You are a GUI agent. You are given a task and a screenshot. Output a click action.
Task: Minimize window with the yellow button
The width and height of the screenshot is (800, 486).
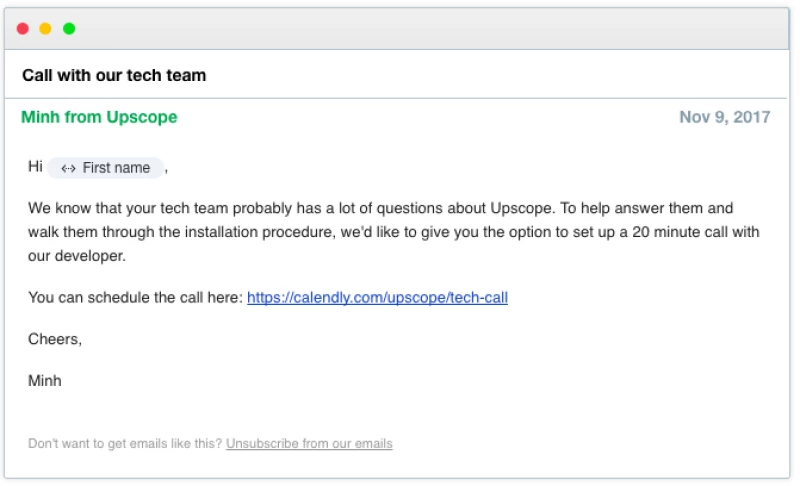(x=45, y=28)
